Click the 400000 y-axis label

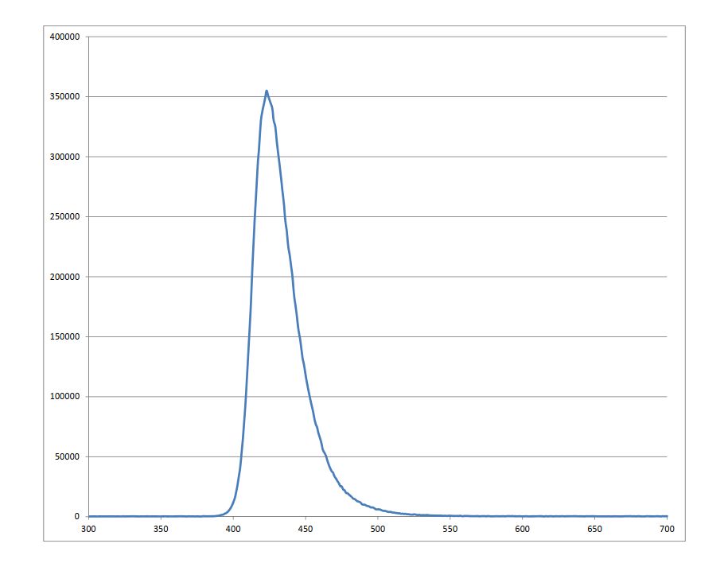(x=64, y=37)
